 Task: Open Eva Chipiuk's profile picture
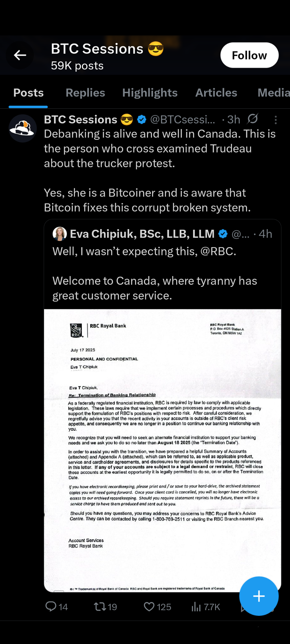click(x=60, y=234)
